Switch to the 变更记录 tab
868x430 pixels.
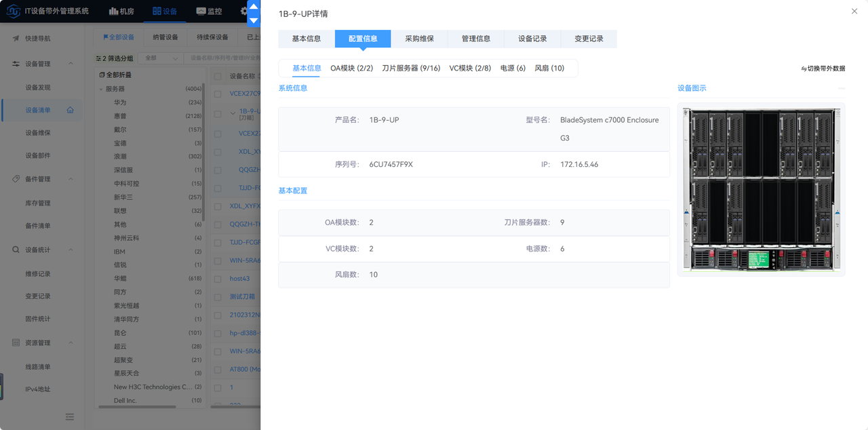pyautogui.click(x=589, y=39)
